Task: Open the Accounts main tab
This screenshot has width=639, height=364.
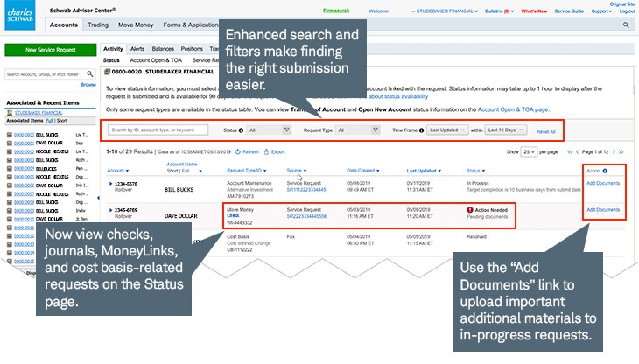Action: pyautogui.click(x=64, y=24)
